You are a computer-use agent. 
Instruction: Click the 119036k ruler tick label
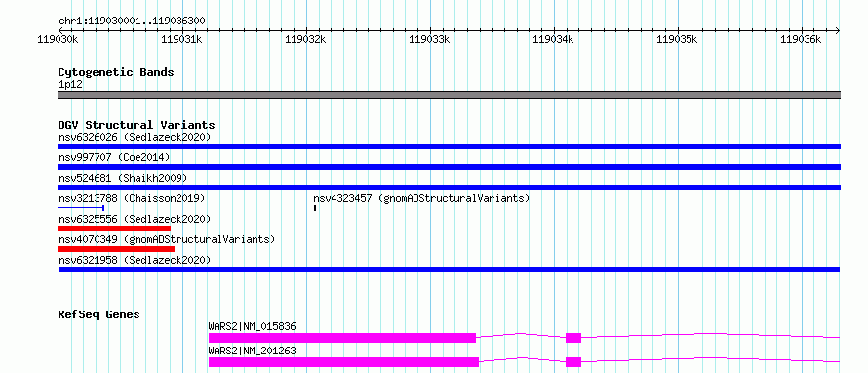801,40
